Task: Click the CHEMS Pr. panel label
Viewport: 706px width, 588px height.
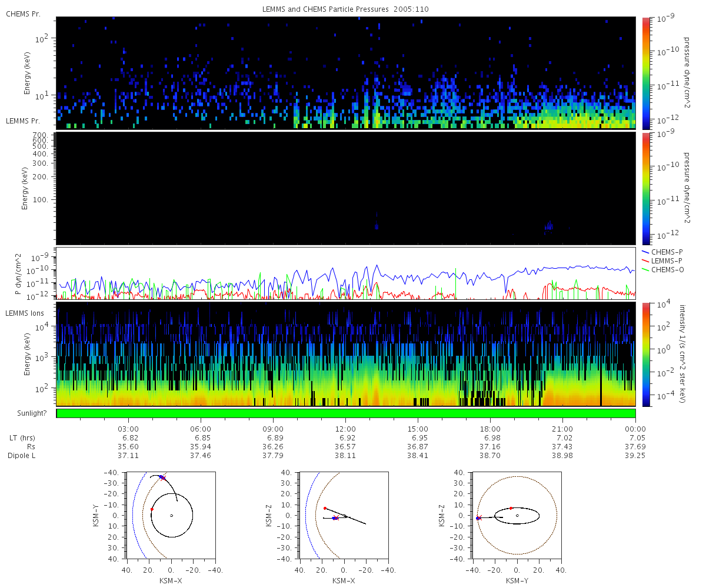Action: (x=23, y=14)
